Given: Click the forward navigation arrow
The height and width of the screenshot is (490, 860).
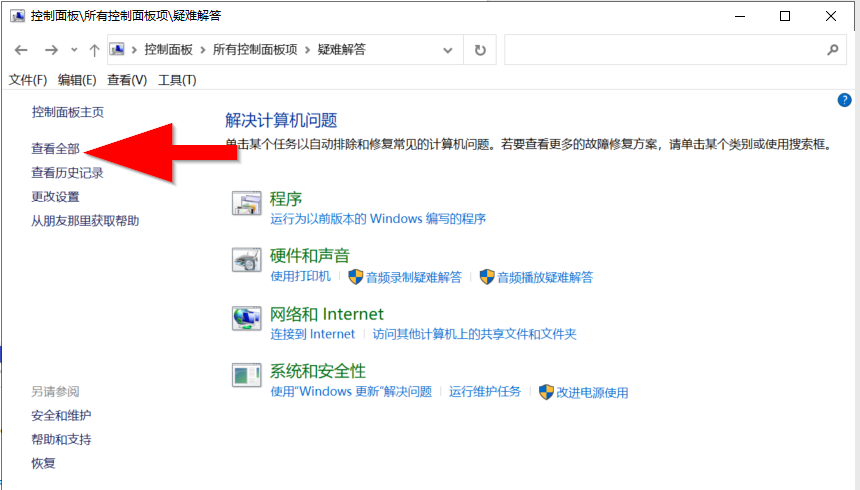Looking at the screenshot, I should point(51,50).
